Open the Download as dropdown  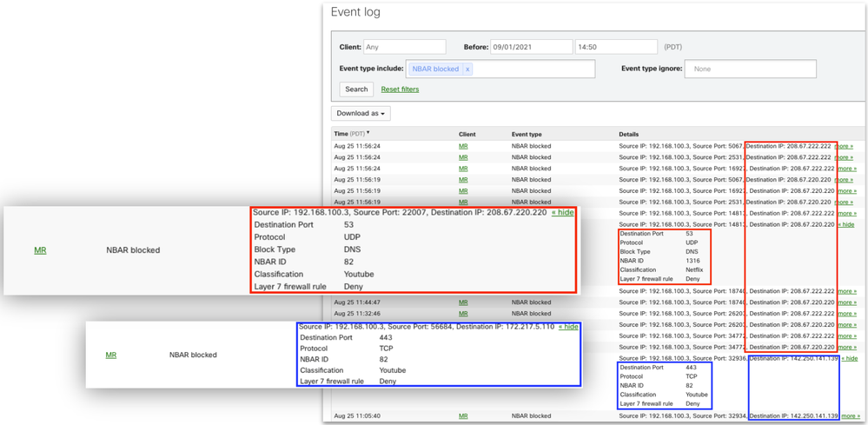point(361,113)
